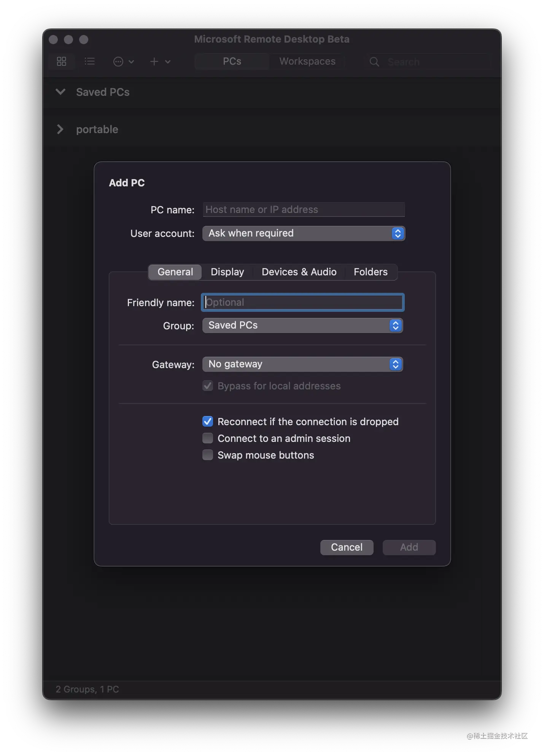Switch to the Devices & Audio tab
Image resolution: width=544 pixels, height=756 pixels.
click(x=299, y=272)
